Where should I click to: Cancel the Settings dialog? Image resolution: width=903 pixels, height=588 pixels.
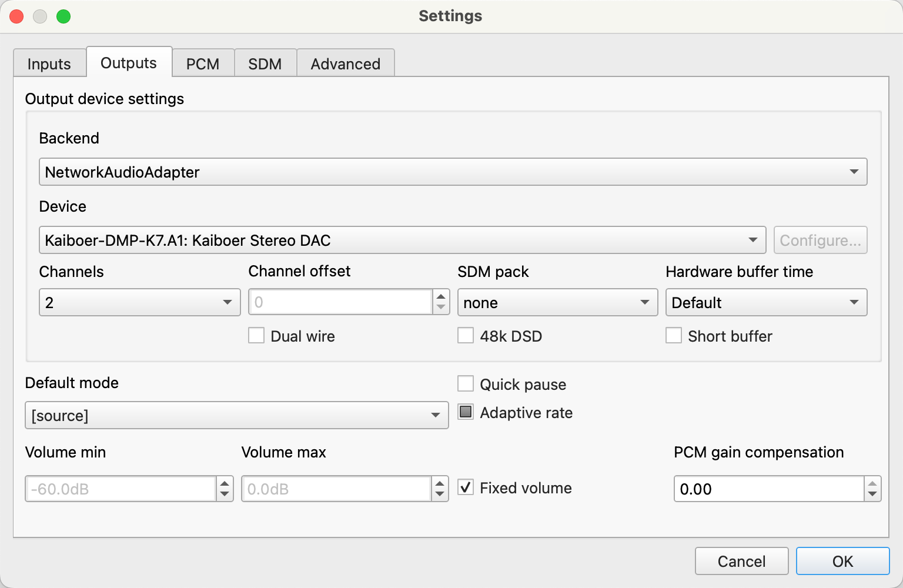coord(742,561)
